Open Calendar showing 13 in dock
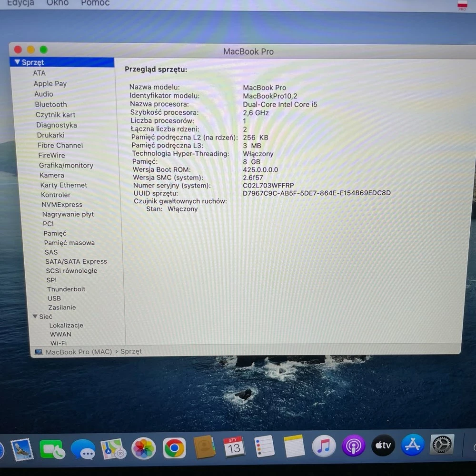This screenshot has height=476, width=476. (234, 447)
